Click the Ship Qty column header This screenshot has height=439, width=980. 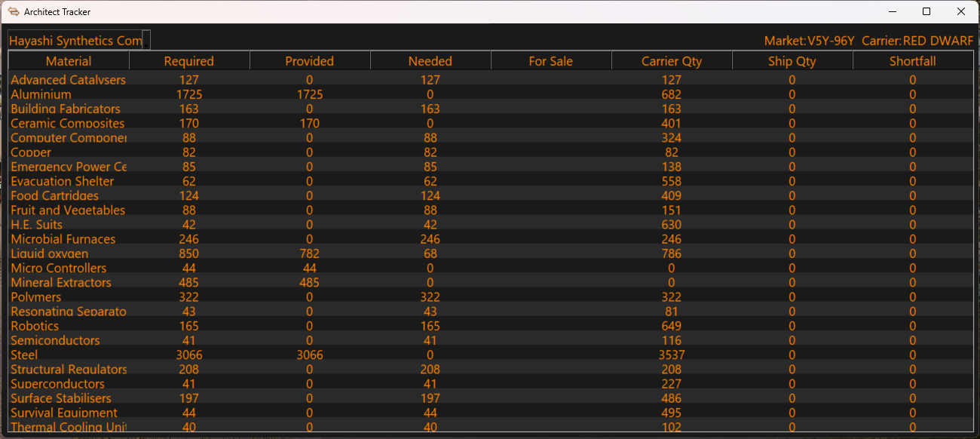[792, 61]
